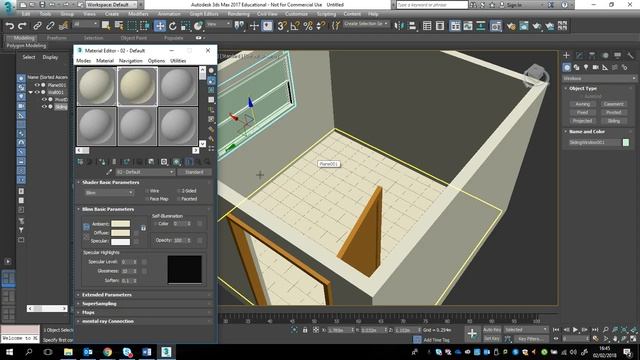Screen dimensions: 640x360
Task: Enable the 2-Sided checkbox
Action: coord(179,191)
